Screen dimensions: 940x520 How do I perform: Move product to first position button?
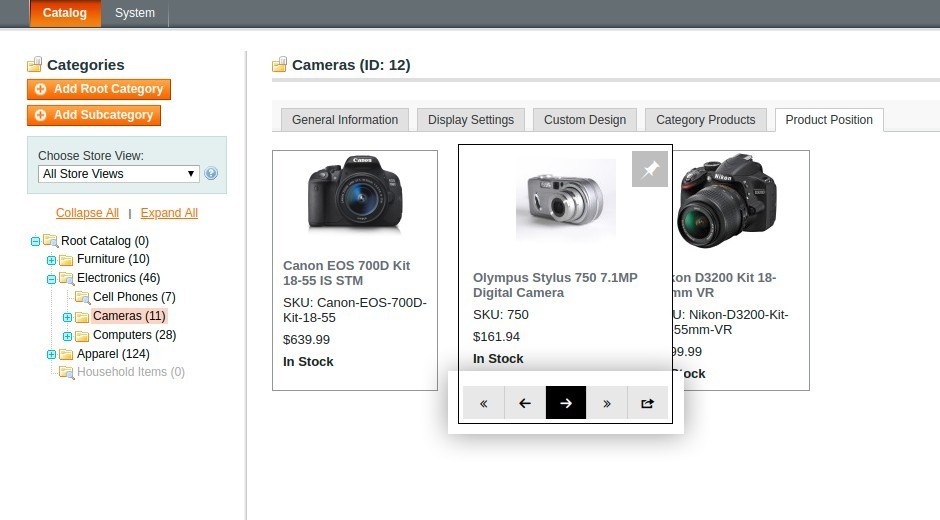click(484, 403)
